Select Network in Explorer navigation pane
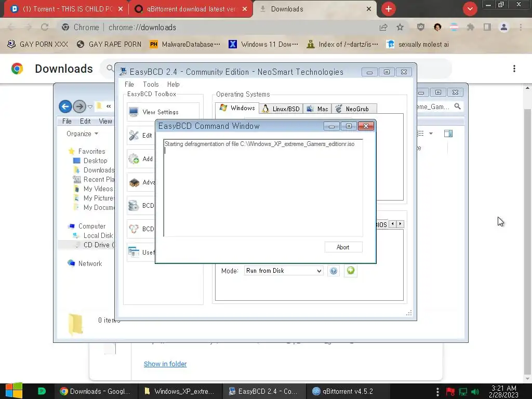Viewport: 532px width, 399px height. coord(85,263)
